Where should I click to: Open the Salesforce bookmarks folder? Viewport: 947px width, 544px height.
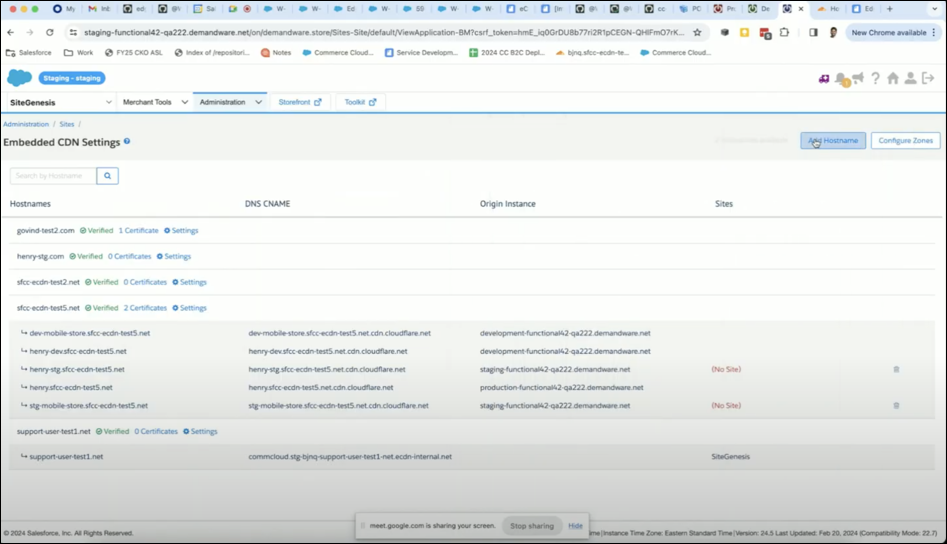tap(28, 53)
